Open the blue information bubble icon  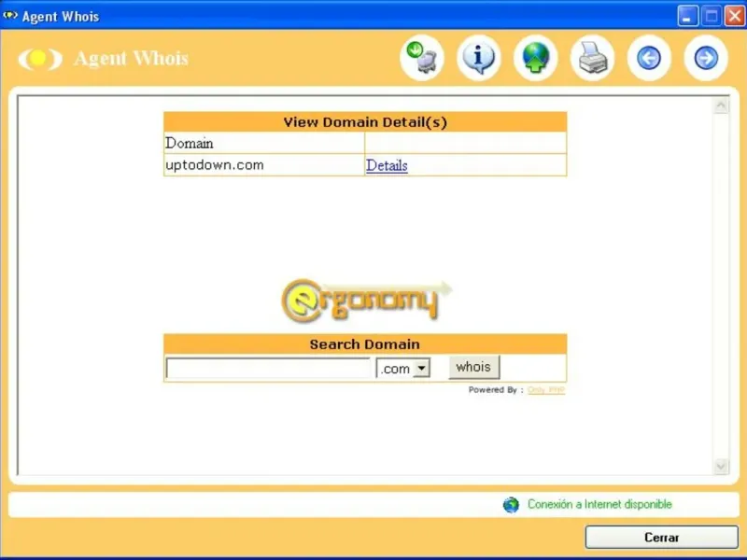click(x=479, y=58)
